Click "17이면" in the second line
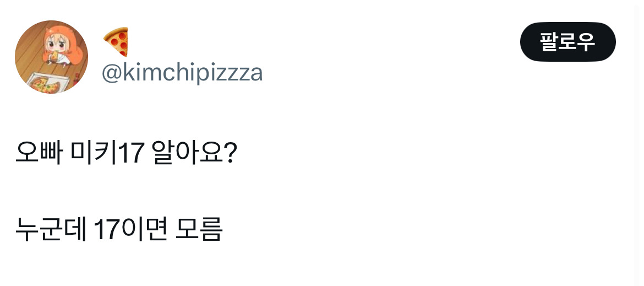 click(130, 230)
